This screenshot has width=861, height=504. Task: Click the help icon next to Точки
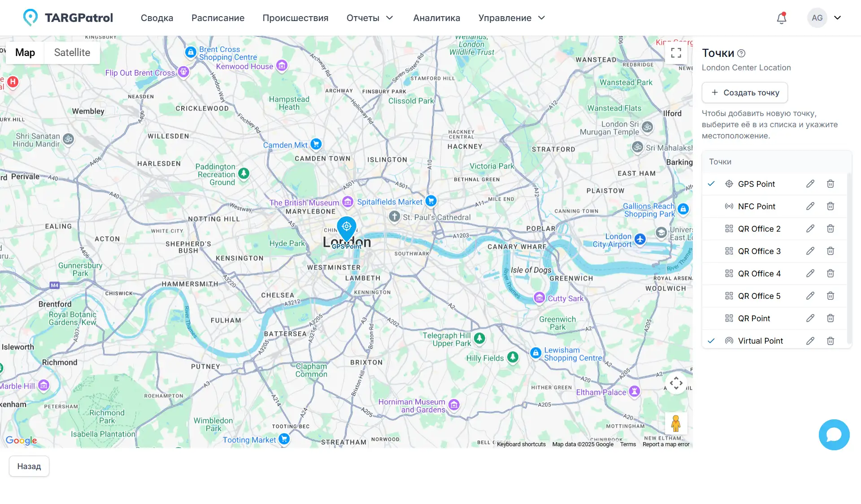pos(741,53)
